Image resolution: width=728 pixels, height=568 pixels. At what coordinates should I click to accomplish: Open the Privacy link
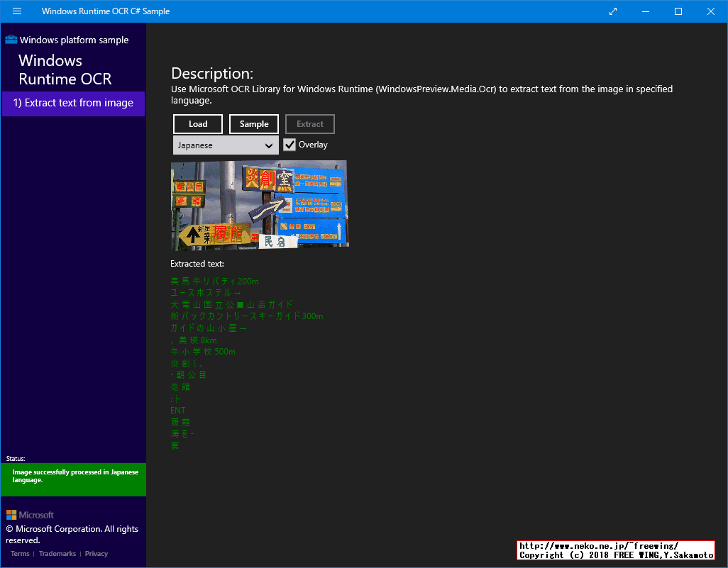tap(96, 553)
